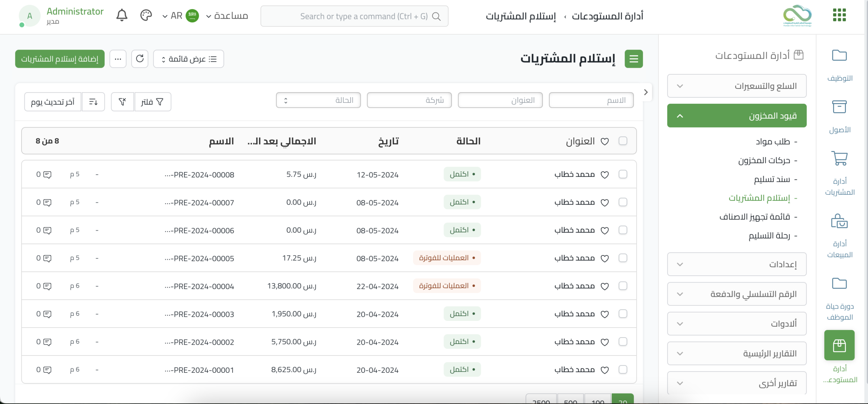Open the الحالة status filter dropdown
Viewport: 868px width, 404px height.
pyautogui.click(x=318, y=100)
